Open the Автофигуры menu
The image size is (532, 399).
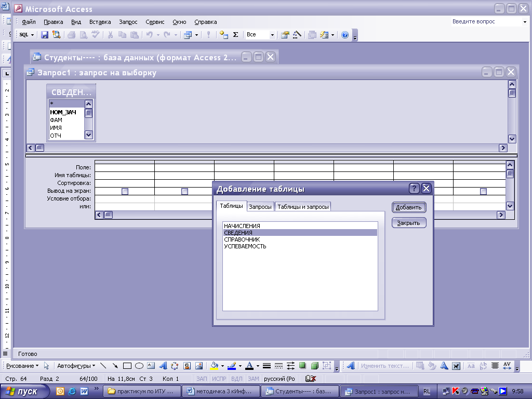tap(76, 366)
